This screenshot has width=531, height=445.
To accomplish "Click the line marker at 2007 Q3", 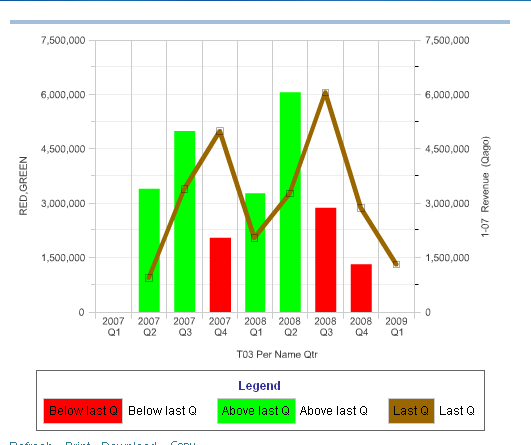I will [185, 189].
